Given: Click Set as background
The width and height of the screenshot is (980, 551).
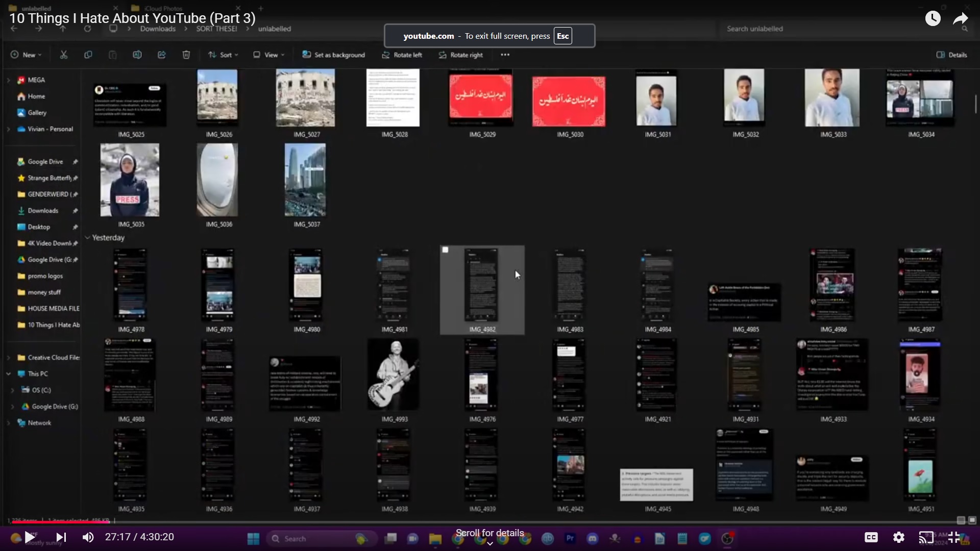Looking at the screenshot, I should [334, 55].
